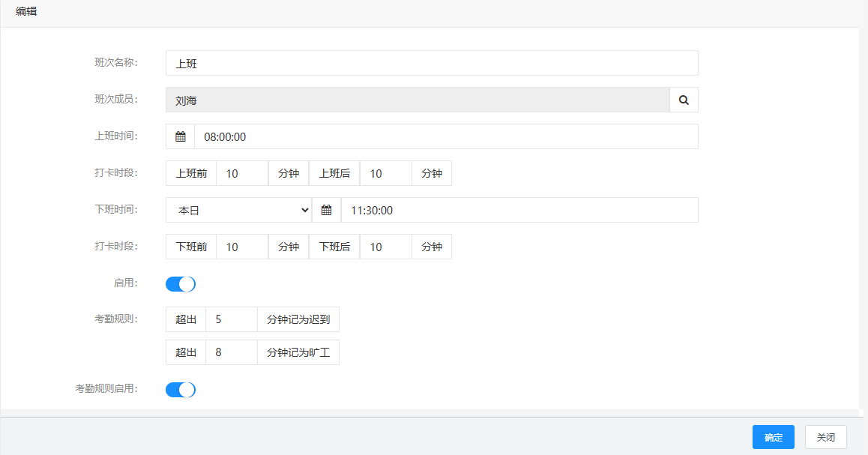Toggle the 考勤规则启用 switch
The image size is (868, 455).
[x=180, y=390]
